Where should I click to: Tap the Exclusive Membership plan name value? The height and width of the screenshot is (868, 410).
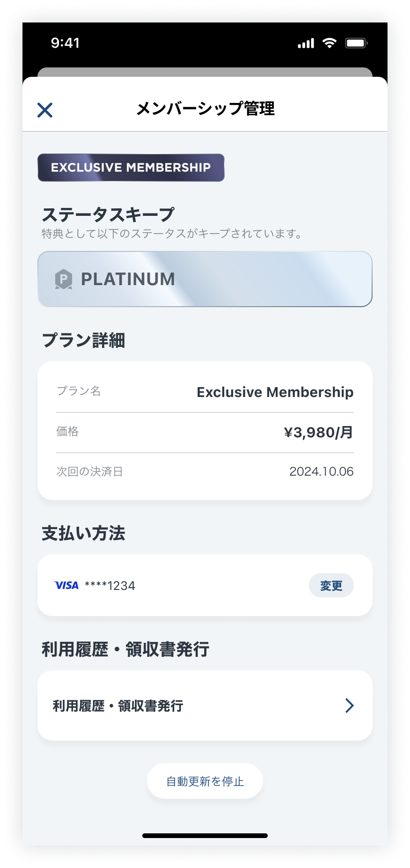tap(275, 392)
